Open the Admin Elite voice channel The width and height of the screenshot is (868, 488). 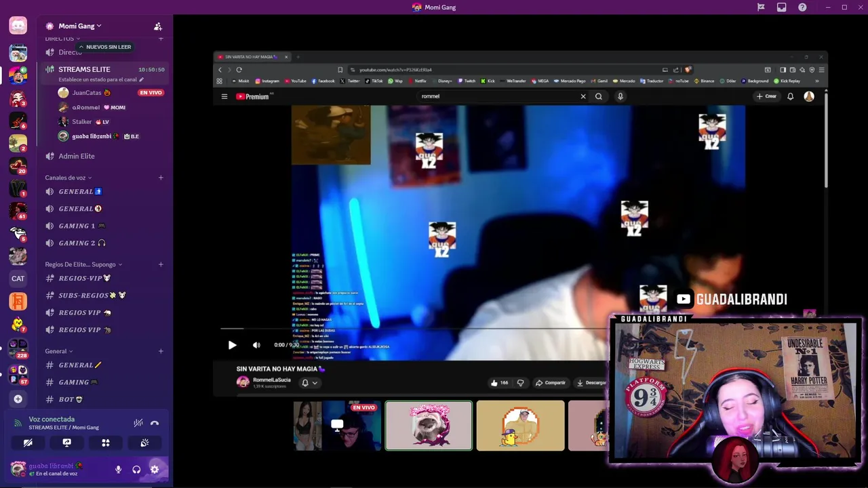tap(103, 156)
